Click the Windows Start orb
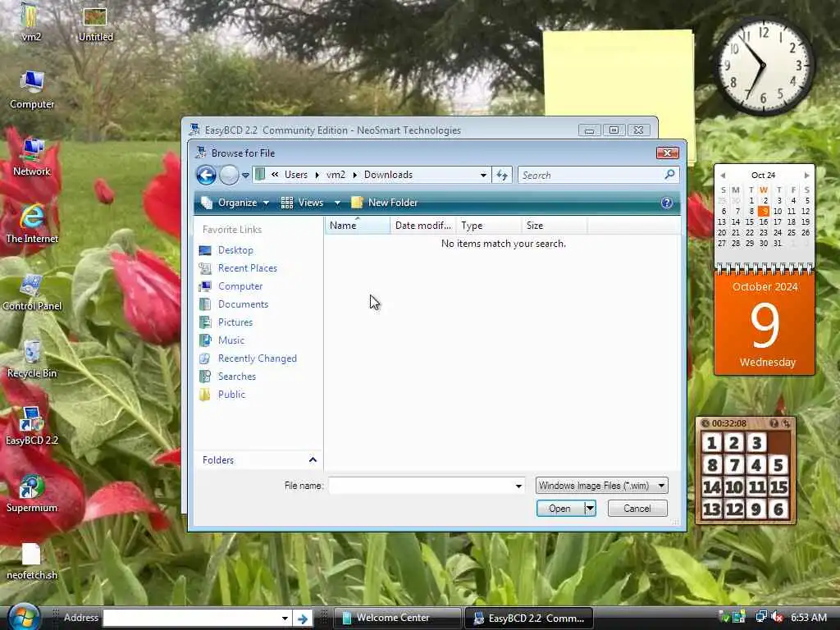Screen dimensions: 840x630 pos(24,618)
